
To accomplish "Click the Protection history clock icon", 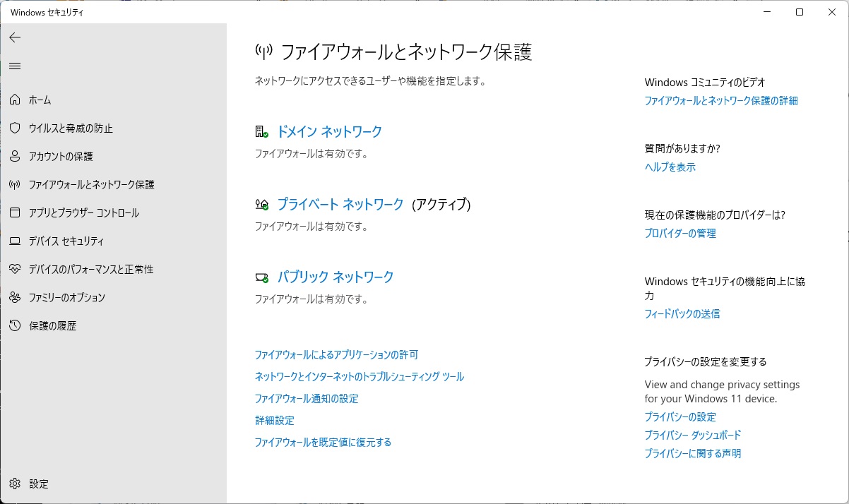I will click(x=14, y=325).
